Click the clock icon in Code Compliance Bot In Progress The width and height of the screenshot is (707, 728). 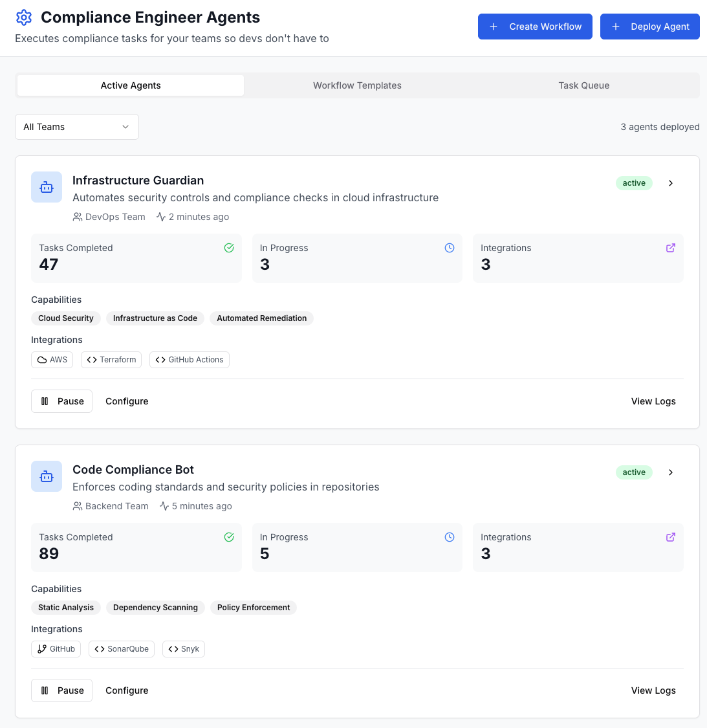450,537
